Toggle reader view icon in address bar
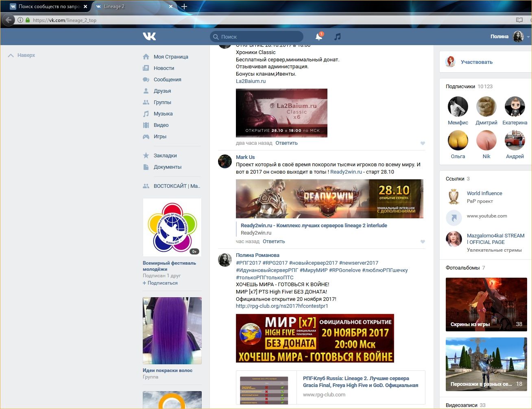This screenshot has width=532, height=409. [519, 20]
